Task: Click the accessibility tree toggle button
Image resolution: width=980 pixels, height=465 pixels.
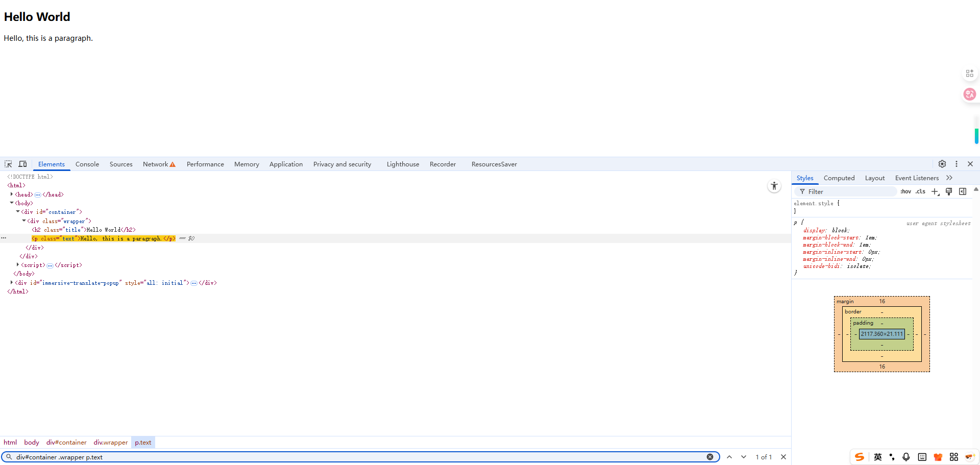Action: coord(774,186)
